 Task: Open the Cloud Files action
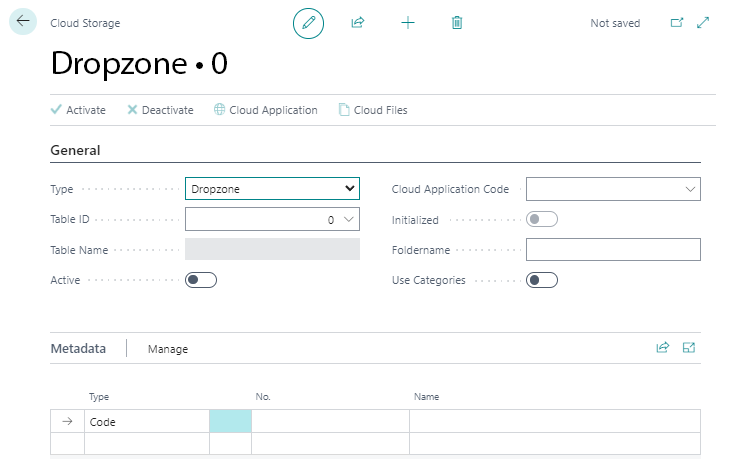click(x=373, y=110)
